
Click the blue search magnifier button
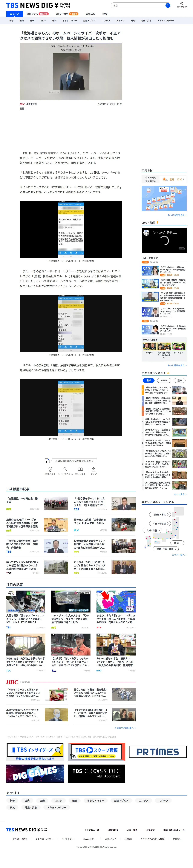click(167, 5)
